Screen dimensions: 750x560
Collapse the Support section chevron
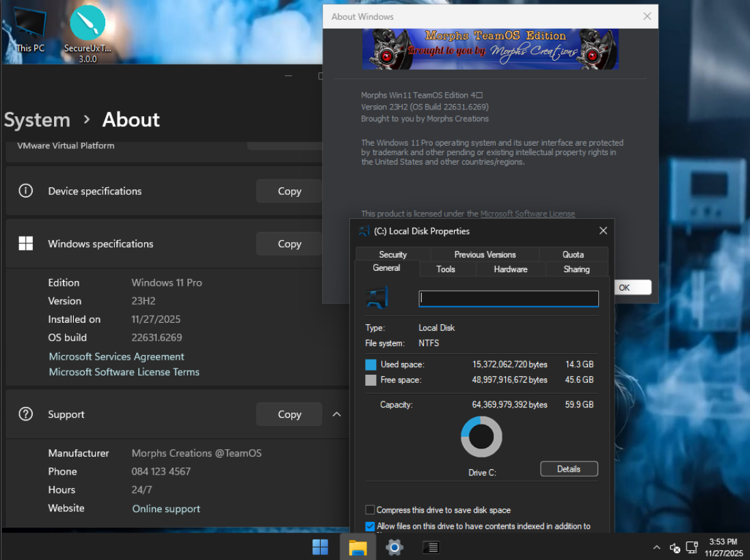(336, 414)
